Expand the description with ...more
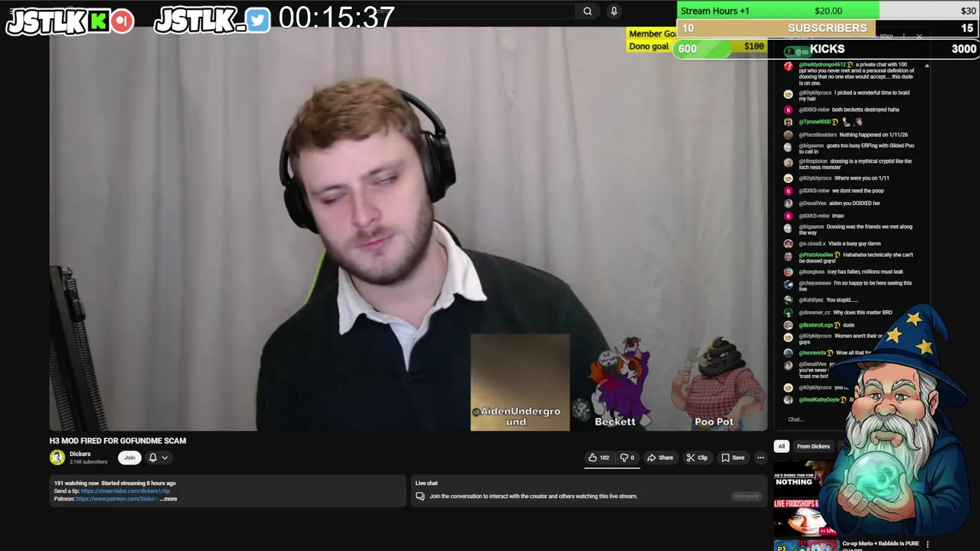 (x=169, y=499)
